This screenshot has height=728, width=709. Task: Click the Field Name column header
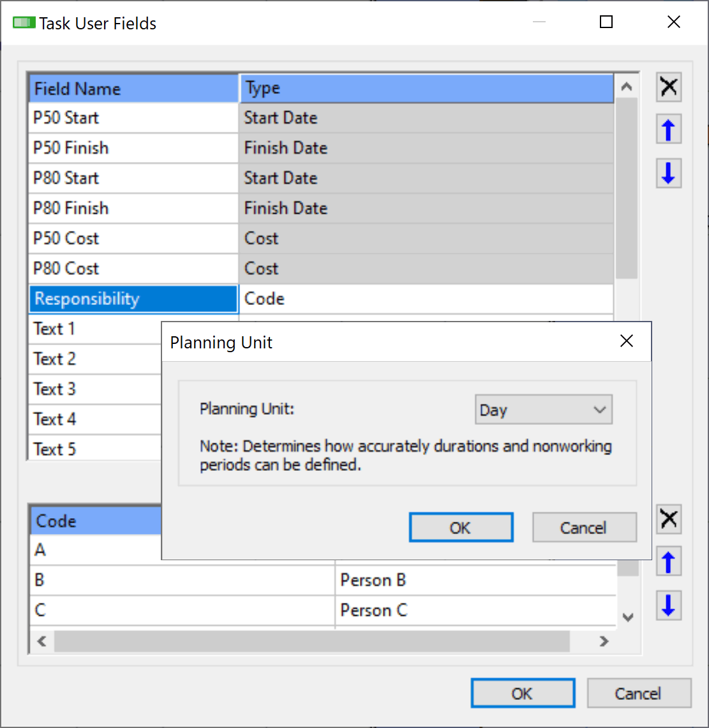tap(133, 89)
